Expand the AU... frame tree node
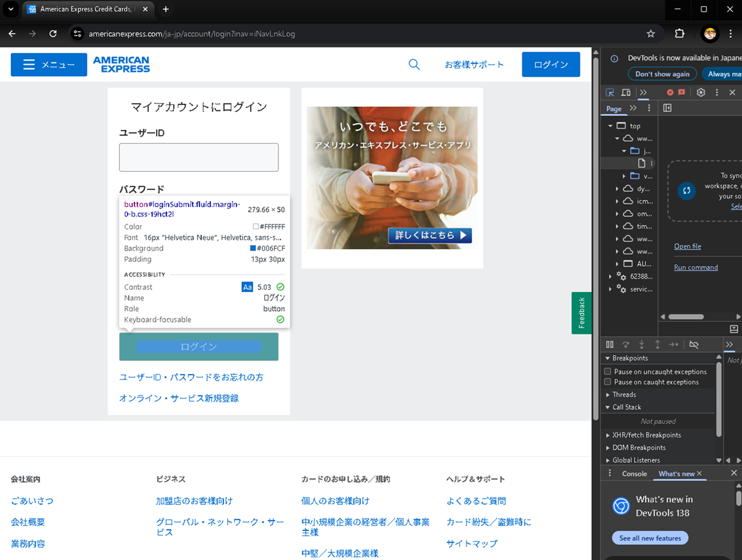The height and width of the screenshot is (560, 742). pyautogui.click(x=617, y=264)
